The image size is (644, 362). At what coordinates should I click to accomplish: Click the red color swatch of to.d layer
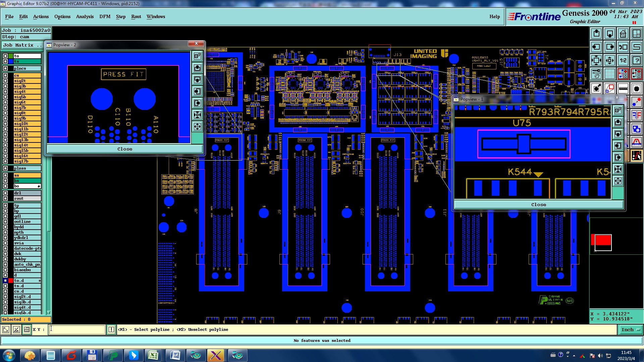point(11,281)
